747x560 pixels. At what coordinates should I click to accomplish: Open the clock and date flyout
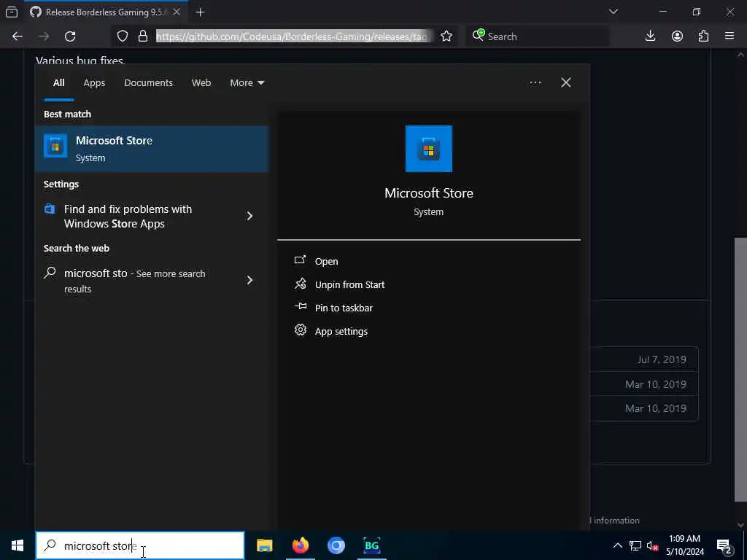pyautogui.click(x=684, y=545)
